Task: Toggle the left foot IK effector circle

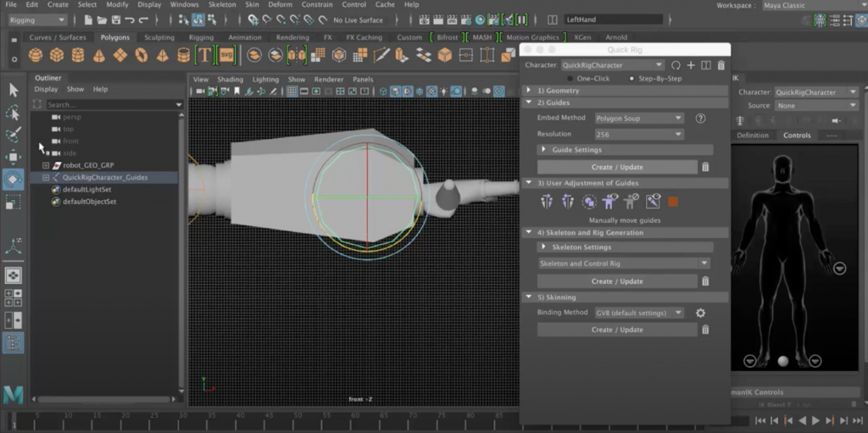Action: (x=815, y=361)
